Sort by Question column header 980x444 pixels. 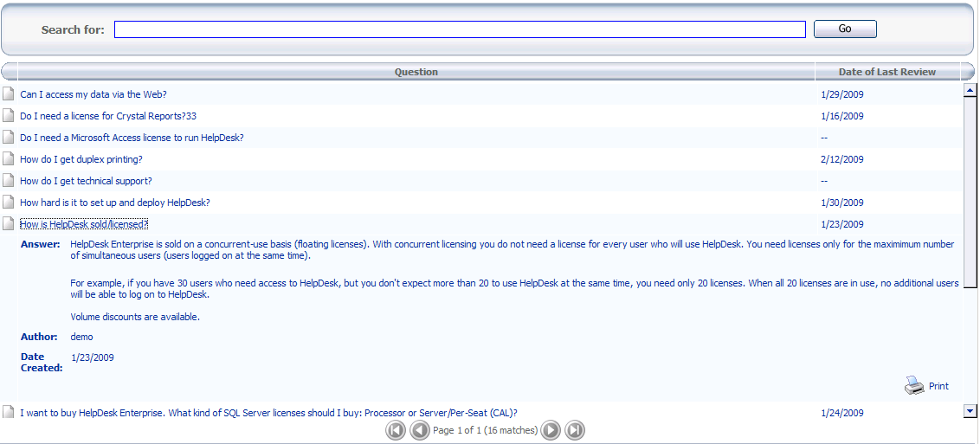[x=416, y=72]
